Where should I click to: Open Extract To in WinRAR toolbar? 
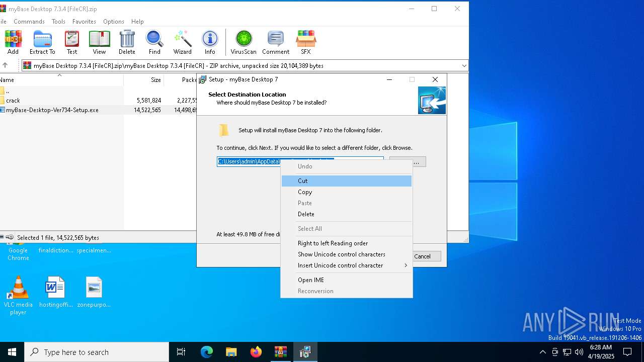click(x=42, y=42)
